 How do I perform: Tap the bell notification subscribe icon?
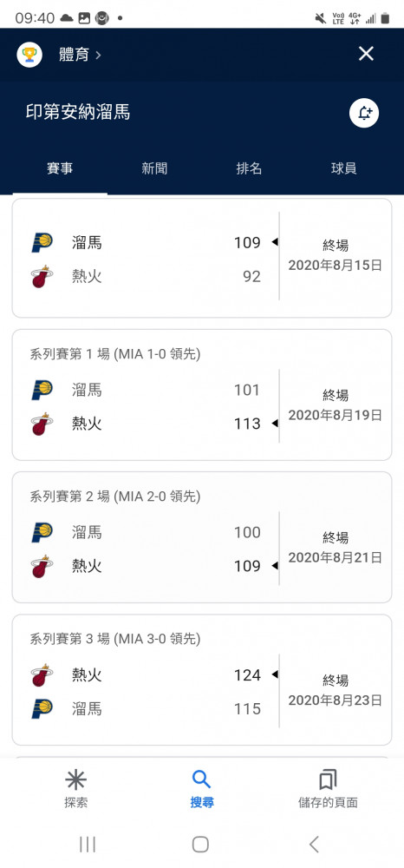coord(364,113)
